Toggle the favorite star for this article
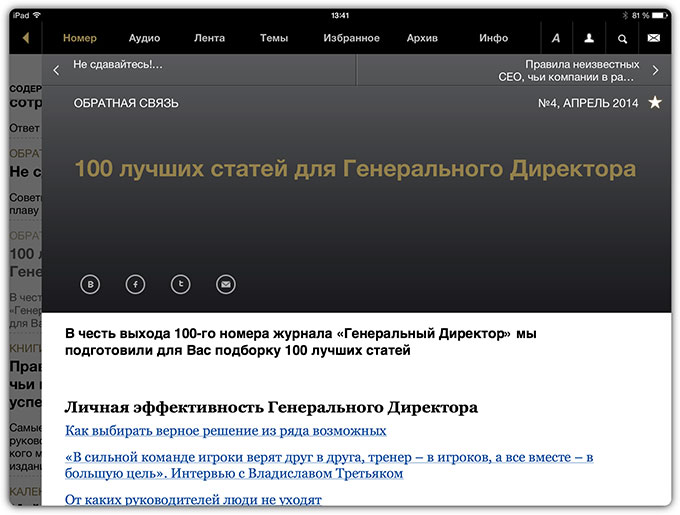680x515 pixels. click(x=655, y=103)
